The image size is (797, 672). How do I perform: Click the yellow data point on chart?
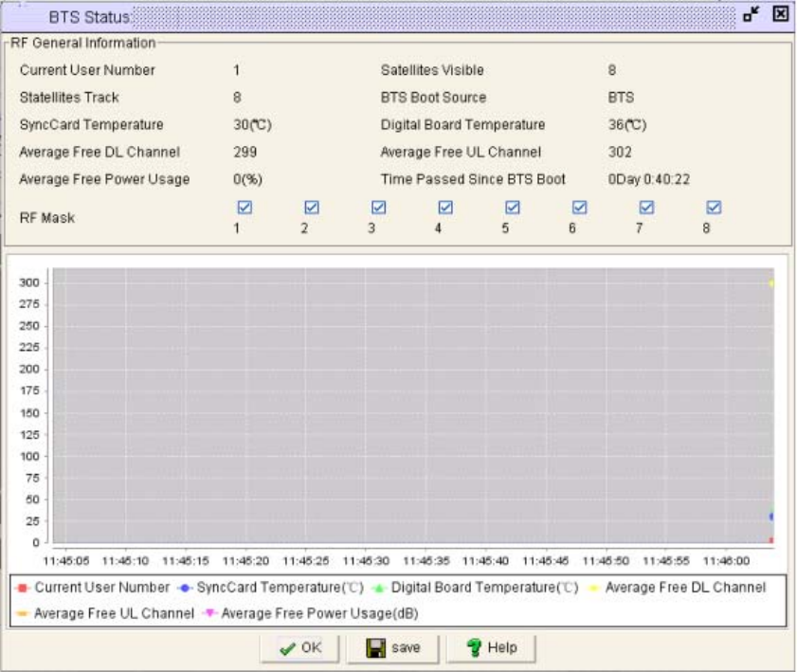(772, 283)
